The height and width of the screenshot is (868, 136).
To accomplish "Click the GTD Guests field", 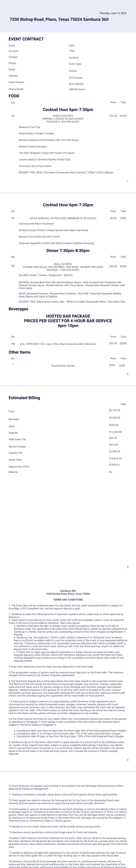I will click(76, 78).
